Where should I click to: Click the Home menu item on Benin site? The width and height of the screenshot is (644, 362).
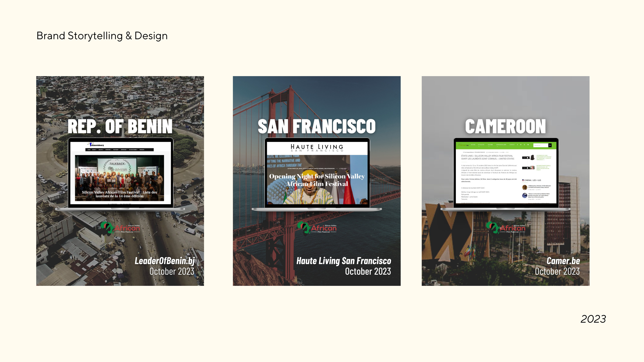(x=89, y=150)
